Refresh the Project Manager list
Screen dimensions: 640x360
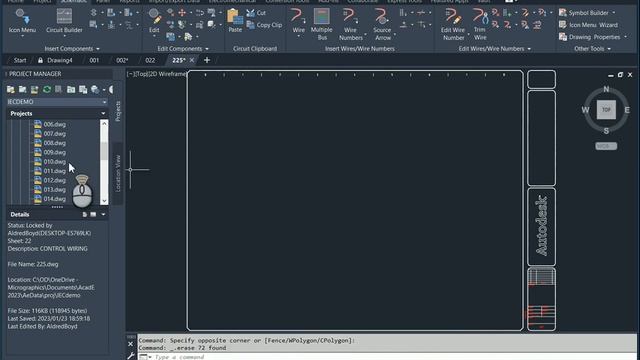coord(47,89)
